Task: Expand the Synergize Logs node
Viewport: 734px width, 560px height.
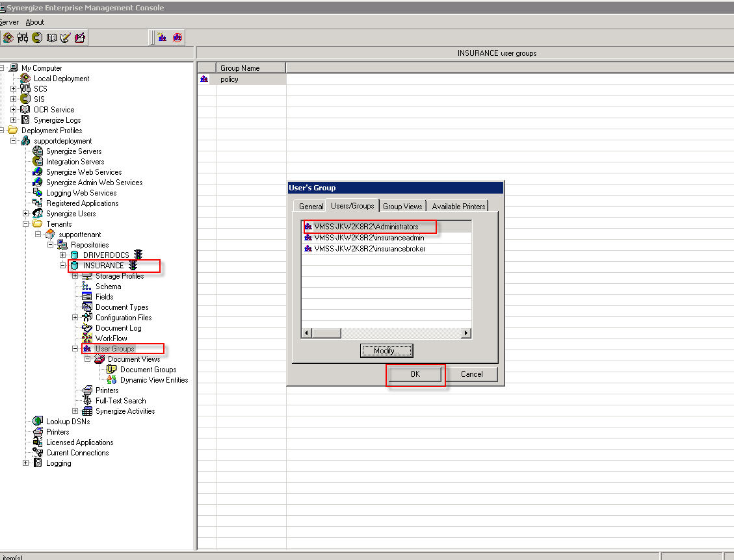Action: tap(14, 120)
